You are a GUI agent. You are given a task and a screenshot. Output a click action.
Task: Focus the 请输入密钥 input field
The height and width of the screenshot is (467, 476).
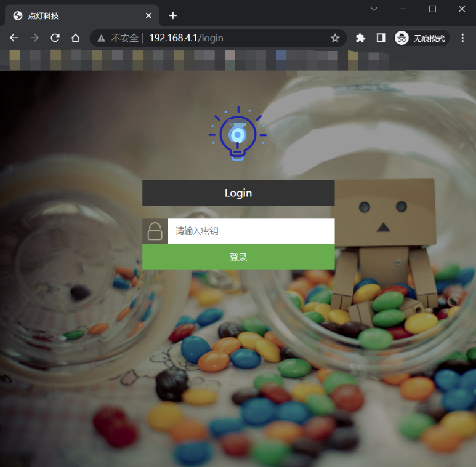(251, 231)
